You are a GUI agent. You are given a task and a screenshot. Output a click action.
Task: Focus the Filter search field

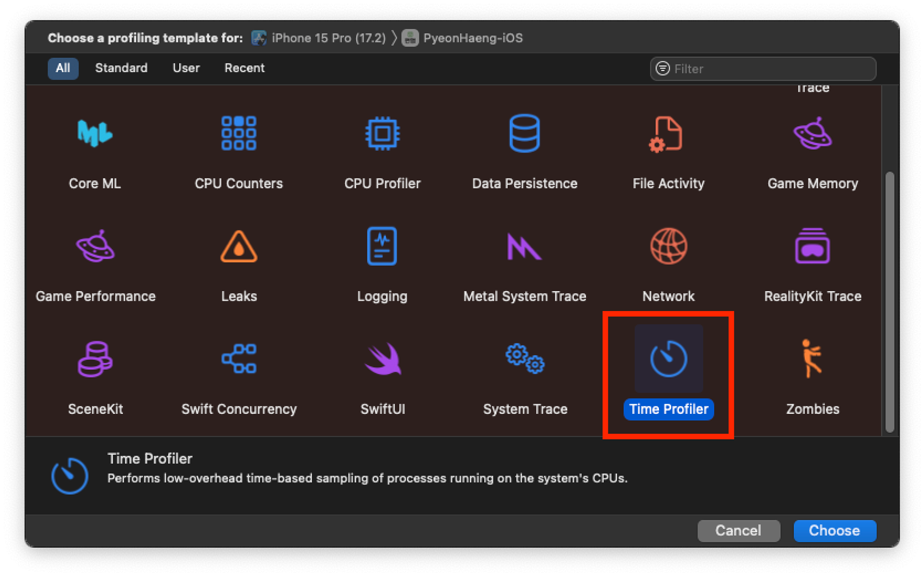763,68
